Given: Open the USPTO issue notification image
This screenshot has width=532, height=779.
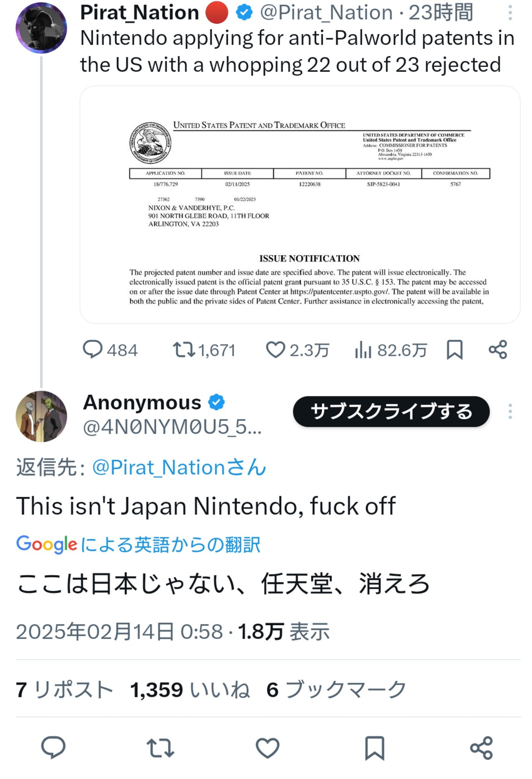Looking at the screenshot, I should coord(300,205).
